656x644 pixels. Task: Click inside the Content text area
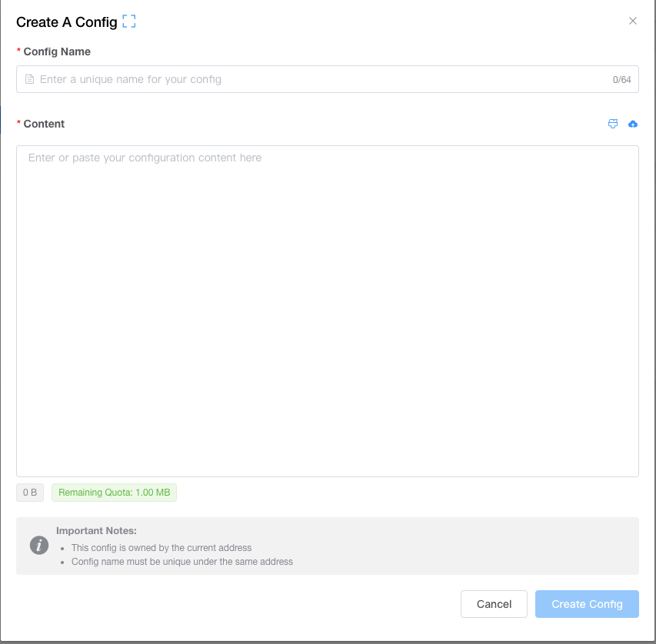(327, 311)
